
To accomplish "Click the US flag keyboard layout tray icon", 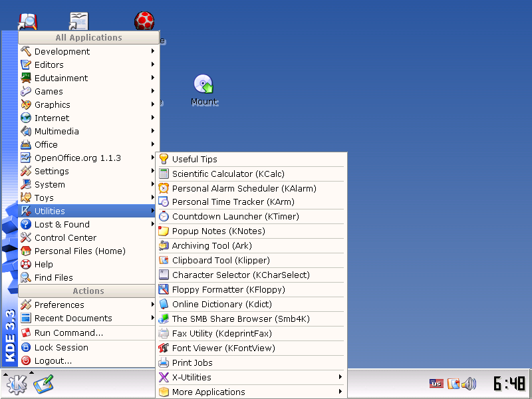I will click(436, 384).
